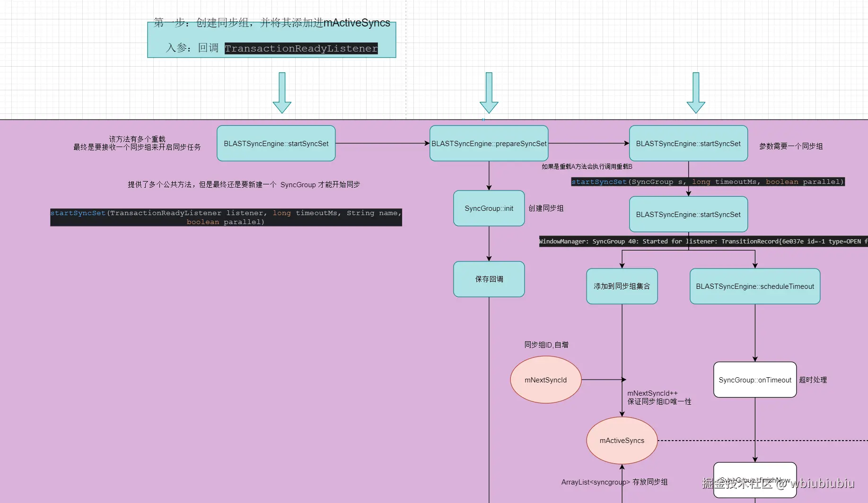Click the BLASTSyncEngine::scheduleTimeout node
Image resolution: width=868 pixels, height=503 pixels.
(x=754, y=286)
